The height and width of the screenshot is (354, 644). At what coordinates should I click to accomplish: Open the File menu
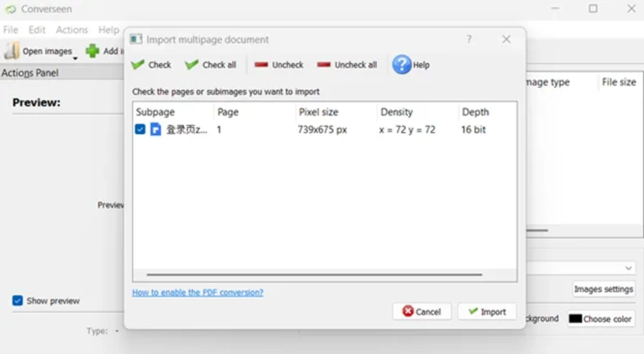tap(11, 30)
